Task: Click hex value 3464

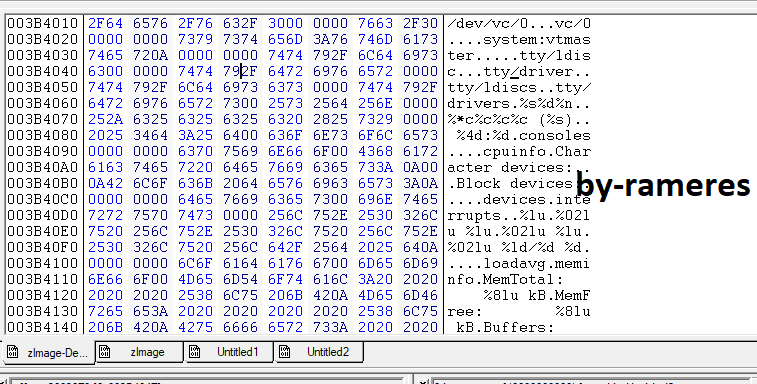Action: [x=151, y=135]
